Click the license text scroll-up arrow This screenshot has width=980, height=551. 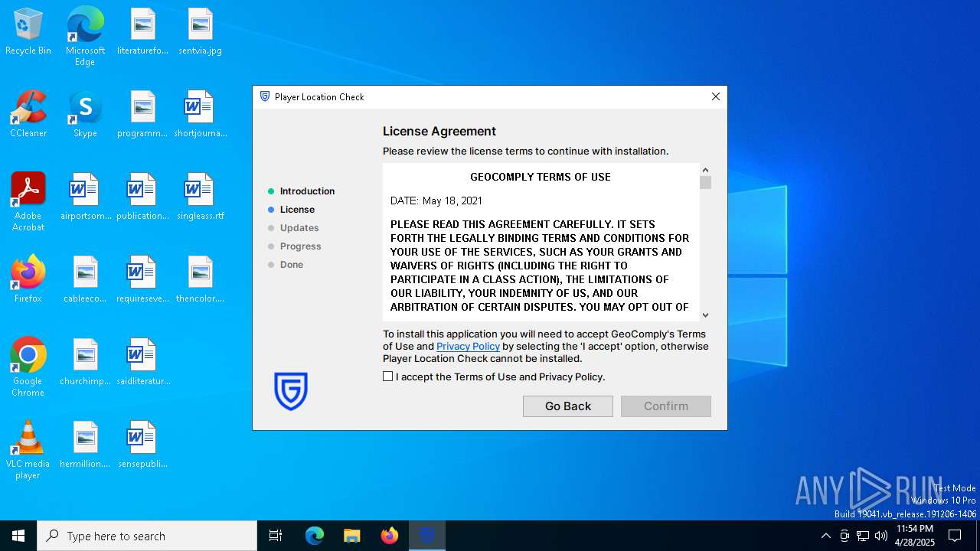coord(706,170)
